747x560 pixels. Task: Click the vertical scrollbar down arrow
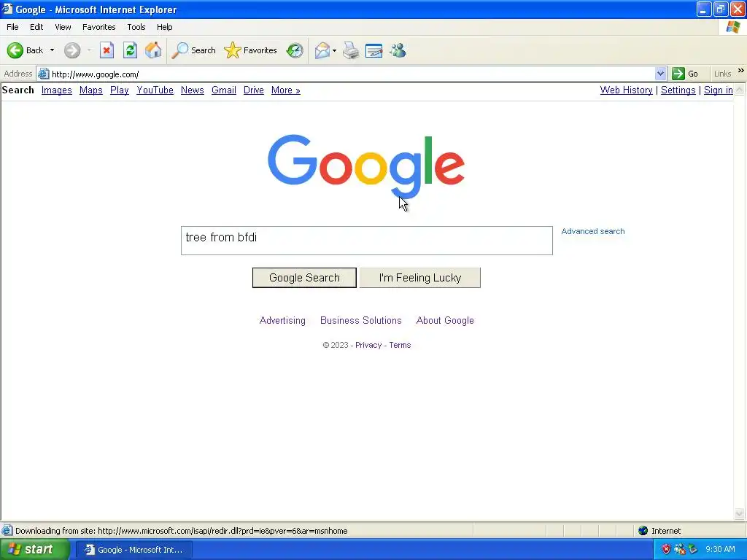[740, 513]
